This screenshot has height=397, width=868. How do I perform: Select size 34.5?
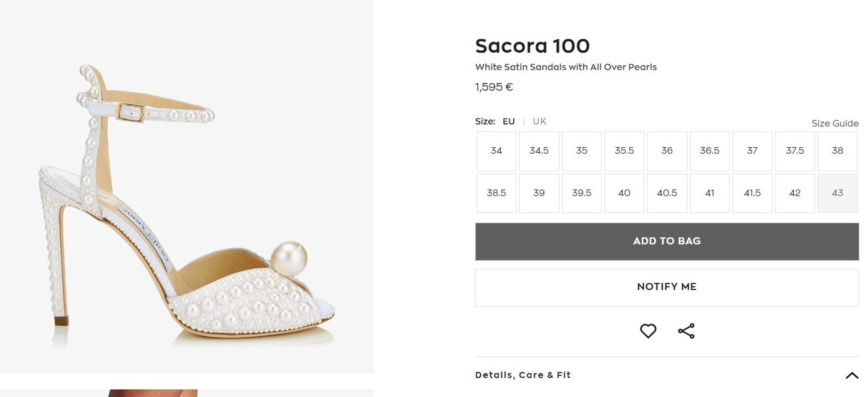[539, 151]
